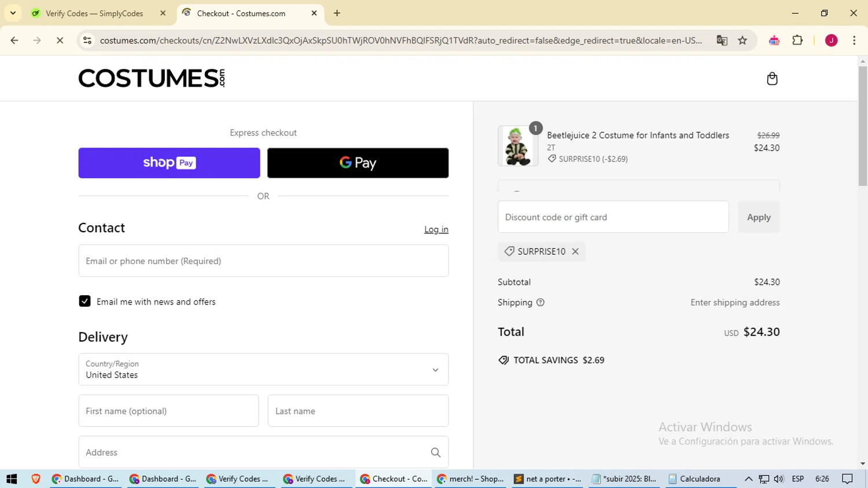
Task: Expand the Country/Region dropdown
Action: click(263, 369)
